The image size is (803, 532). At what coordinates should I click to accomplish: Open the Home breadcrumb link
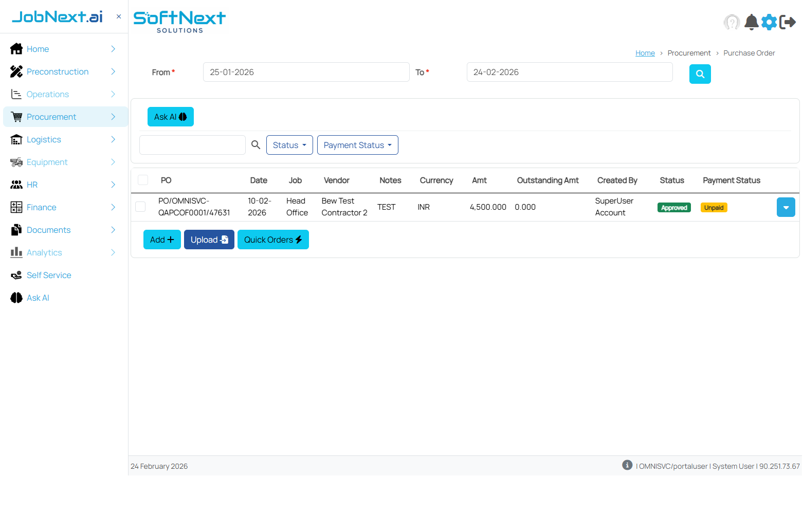click(645, 53)
